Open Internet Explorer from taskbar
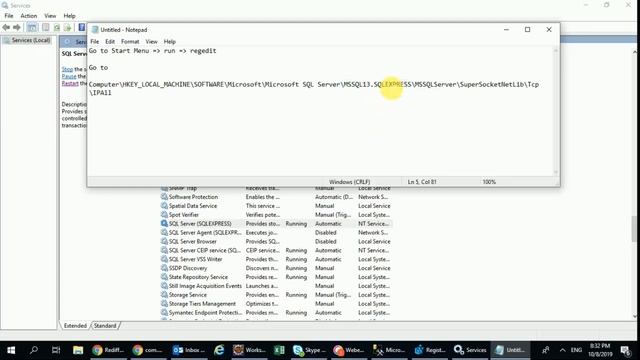This screenshot has width=640, height=360. [219, 350]
